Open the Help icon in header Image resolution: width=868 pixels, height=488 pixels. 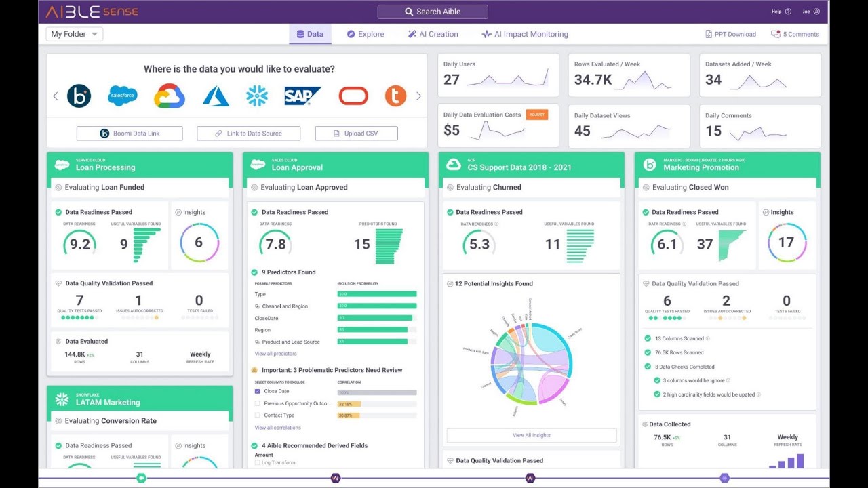(x=788, y=12)
